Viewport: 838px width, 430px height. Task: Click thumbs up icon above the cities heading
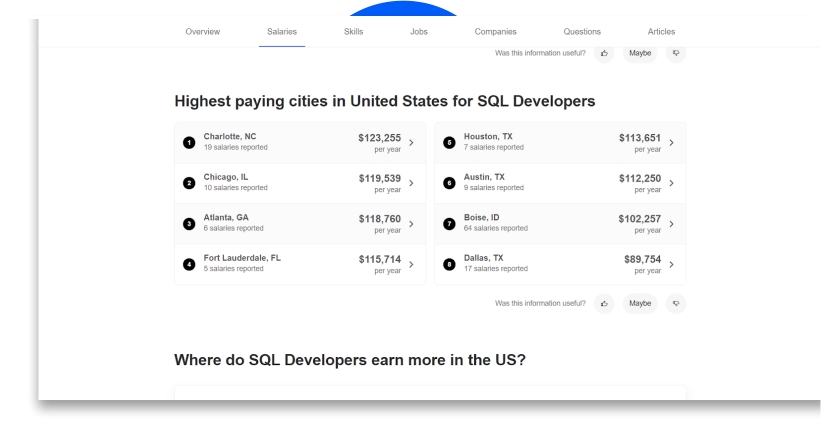[x=603, y=53]
